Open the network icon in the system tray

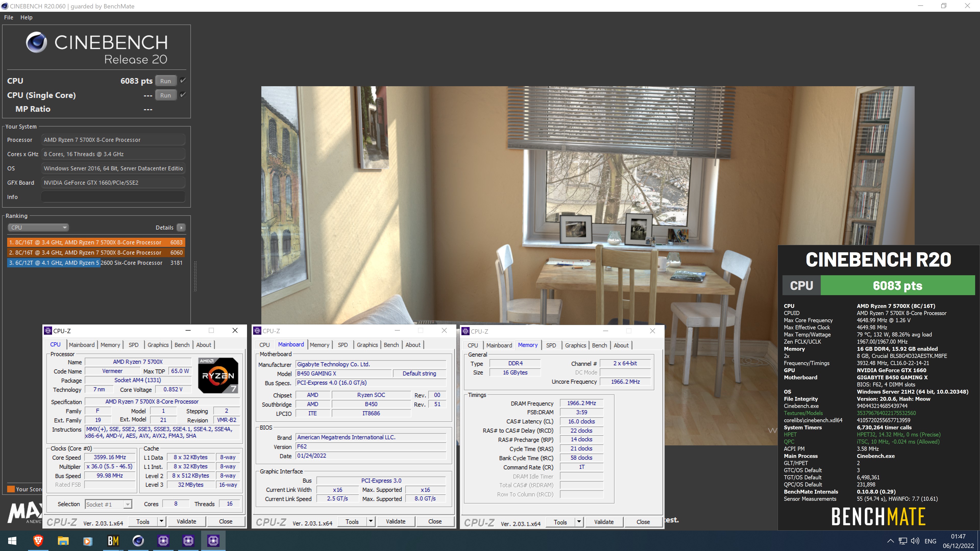[903, 541]
